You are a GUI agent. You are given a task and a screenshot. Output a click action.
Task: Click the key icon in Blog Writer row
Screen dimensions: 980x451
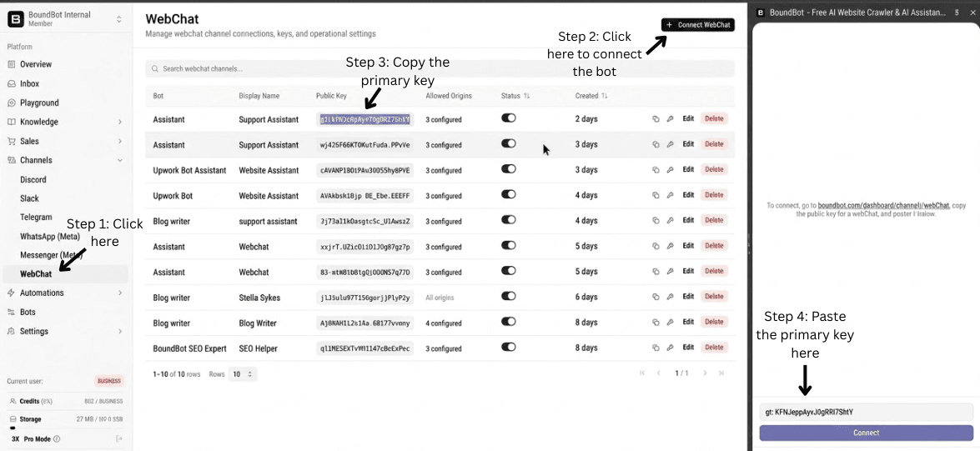(670, 323)
